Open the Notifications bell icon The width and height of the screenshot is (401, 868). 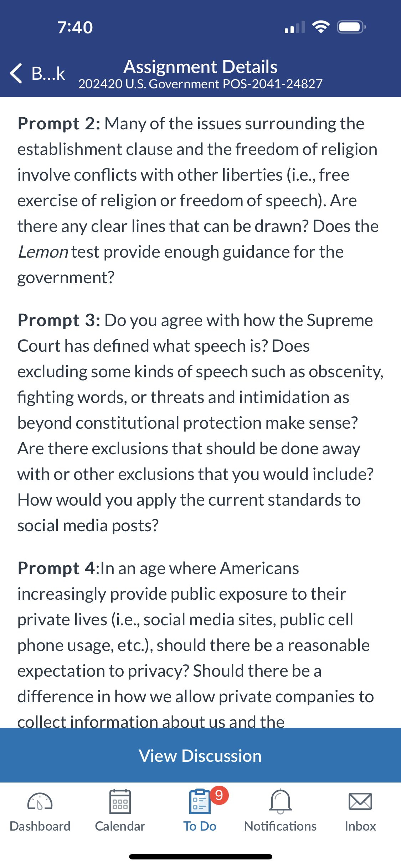click(x=281, y=802)
